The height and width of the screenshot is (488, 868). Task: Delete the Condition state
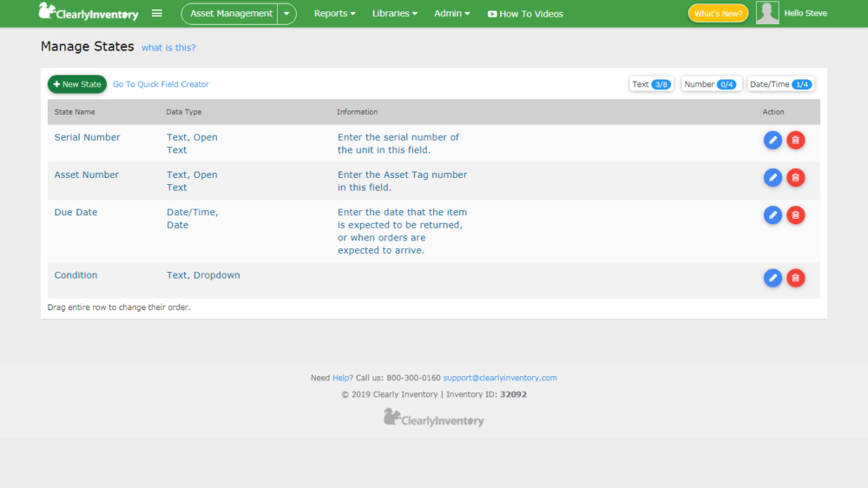(795, 278)
